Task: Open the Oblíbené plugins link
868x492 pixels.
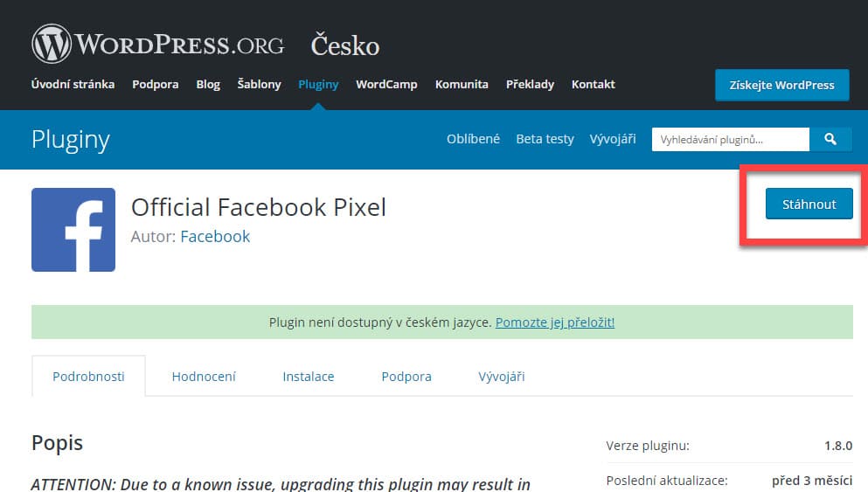Action: coord(473,139)
